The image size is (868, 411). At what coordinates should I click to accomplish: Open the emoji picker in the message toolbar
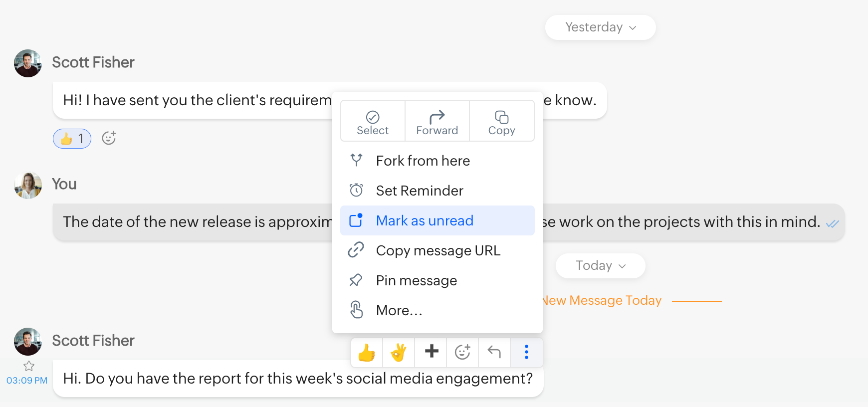(462, 352)
